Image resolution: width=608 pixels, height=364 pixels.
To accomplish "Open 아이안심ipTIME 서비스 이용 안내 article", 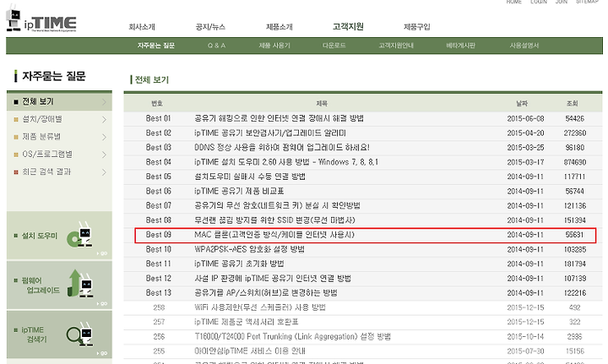I will 250,350.
